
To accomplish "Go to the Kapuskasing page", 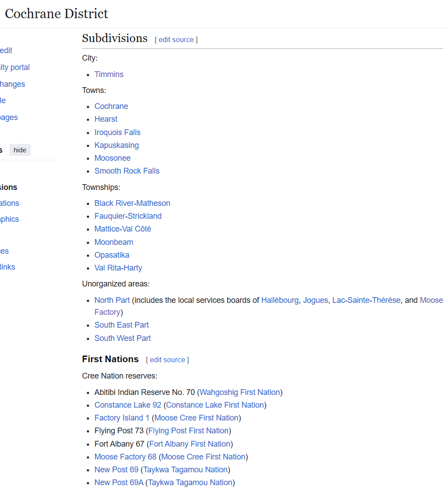I will click(117, 145).
